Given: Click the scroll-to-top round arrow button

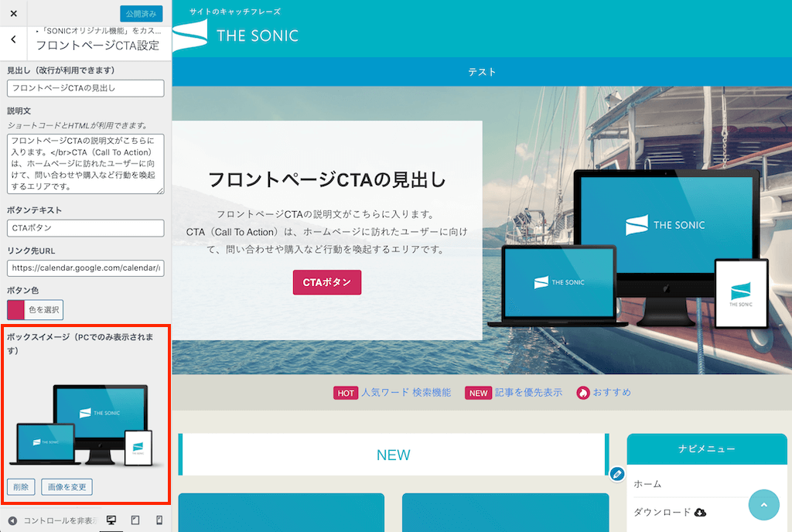Looking at the screenshot, I should click(763, 505).
